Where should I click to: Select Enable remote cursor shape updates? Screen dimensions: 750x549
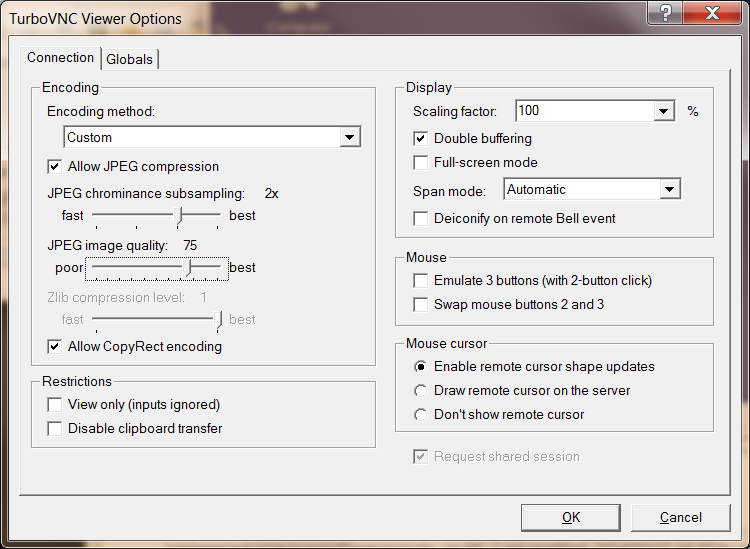click(x=420, y=367)
